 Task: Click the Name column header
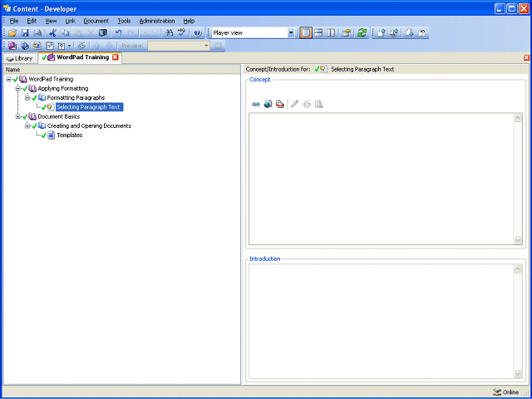coord(122,70)
